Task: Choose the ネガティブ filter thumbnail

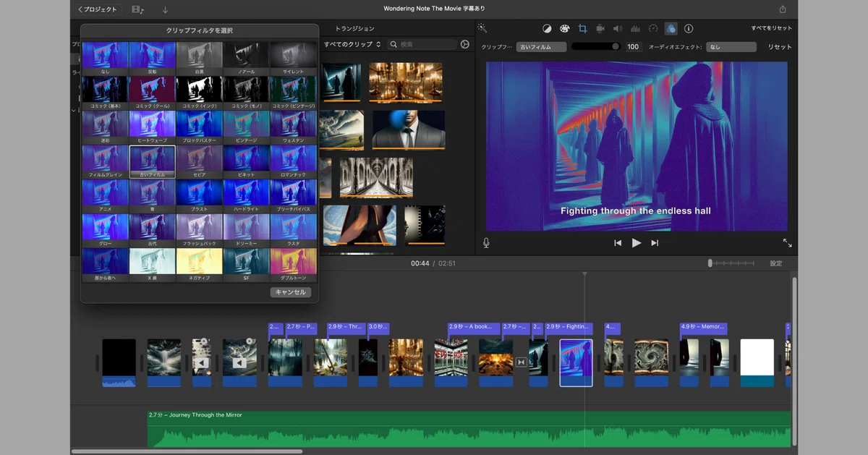Action: pos(199,265)
